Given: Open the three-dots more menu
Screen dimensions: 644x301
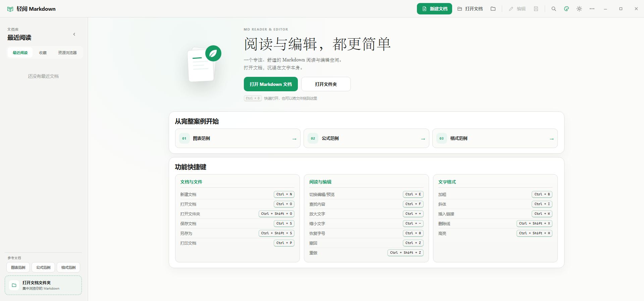Looking at the screenshot, I should pos(592,9).
